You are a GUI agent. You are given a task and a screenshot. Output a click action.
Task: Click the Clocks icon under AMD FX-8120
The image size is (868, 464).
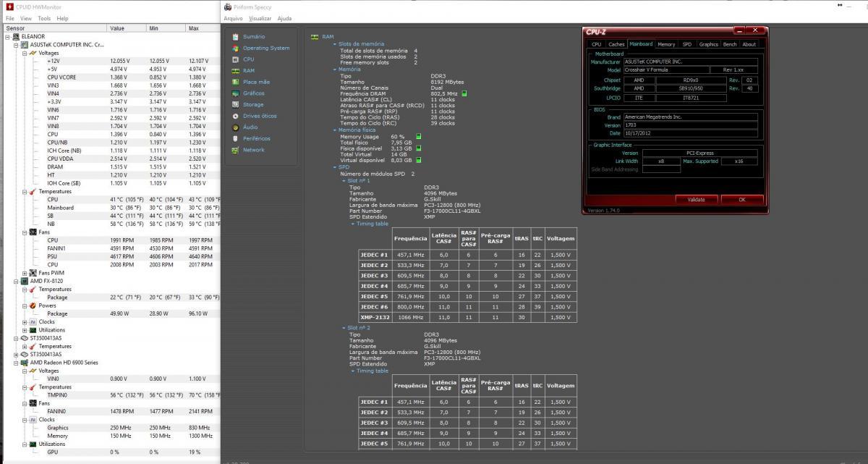point(33,322)
